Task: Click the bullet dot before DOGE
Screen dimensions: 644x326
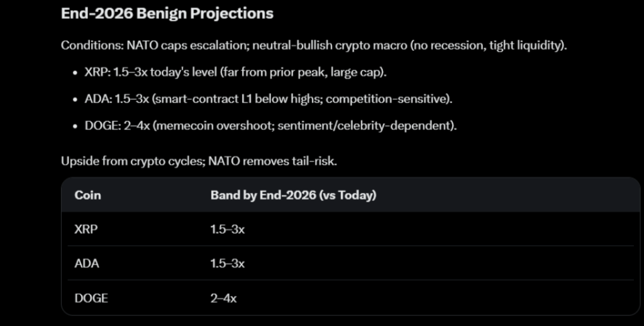Action: (75, 126)
